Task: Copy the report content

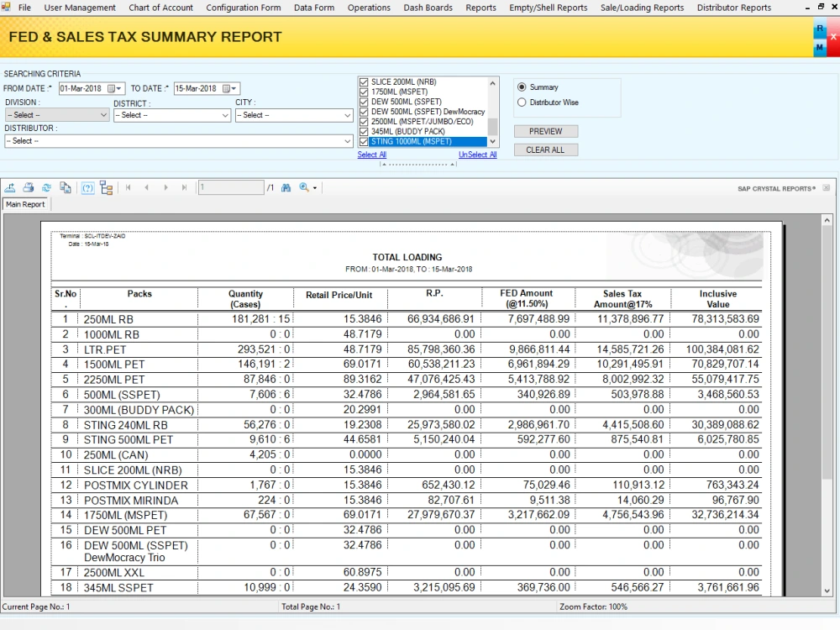Action: 66,187
